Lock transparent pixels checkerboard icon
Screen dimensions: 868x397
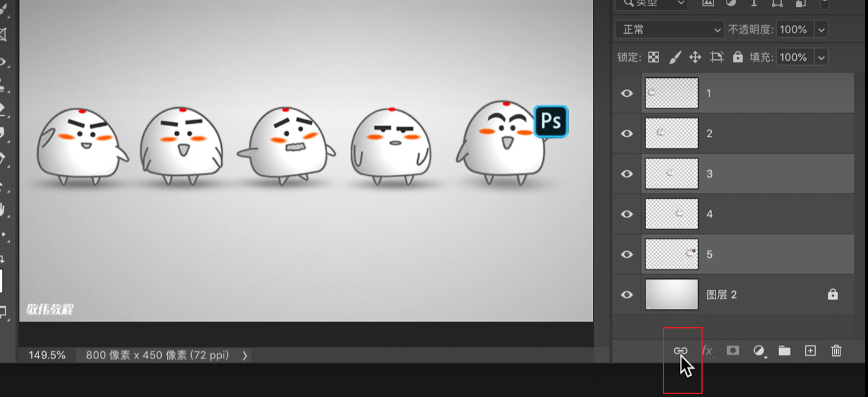coord(654,57)
